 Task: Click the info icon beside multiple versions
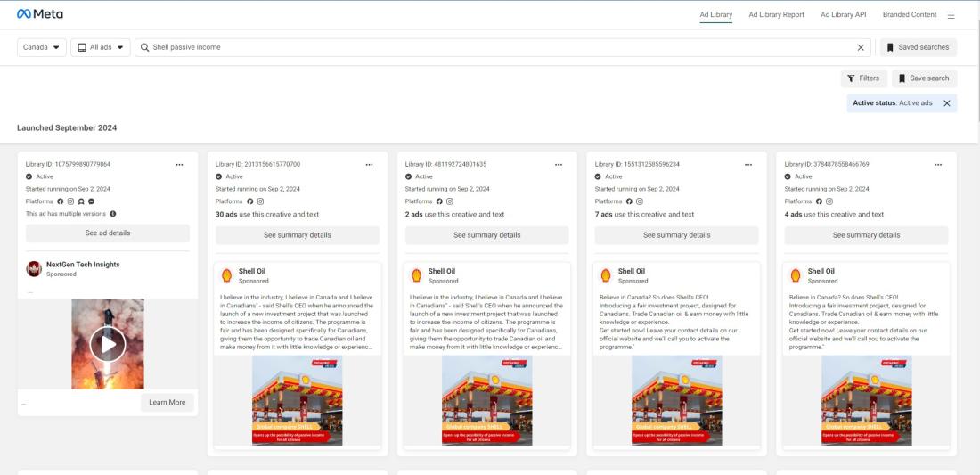point(113,214)
